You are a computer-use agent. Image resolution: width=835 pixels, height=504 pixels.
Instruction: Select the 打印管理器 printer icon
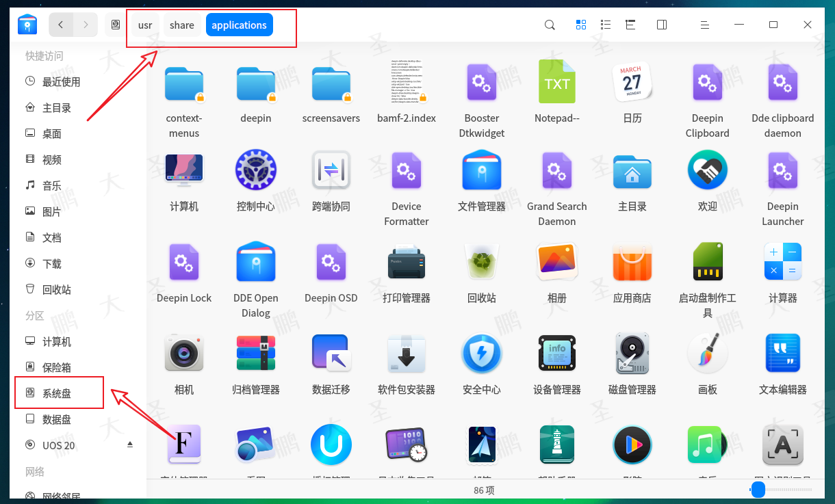click(407, 263)
